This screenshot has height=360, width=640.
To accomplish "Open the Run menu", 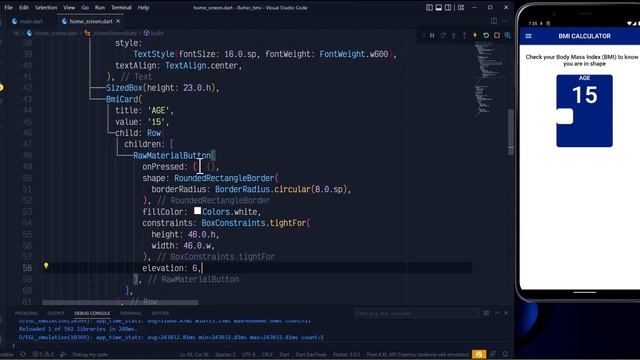I will [100, 7].
